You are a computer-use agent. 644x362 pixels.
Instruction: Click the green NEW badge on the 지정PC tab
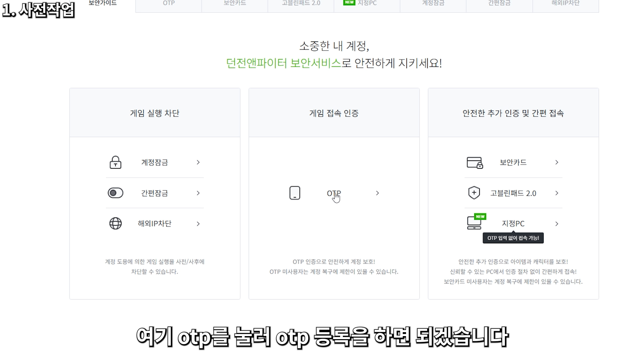[349, 3]
